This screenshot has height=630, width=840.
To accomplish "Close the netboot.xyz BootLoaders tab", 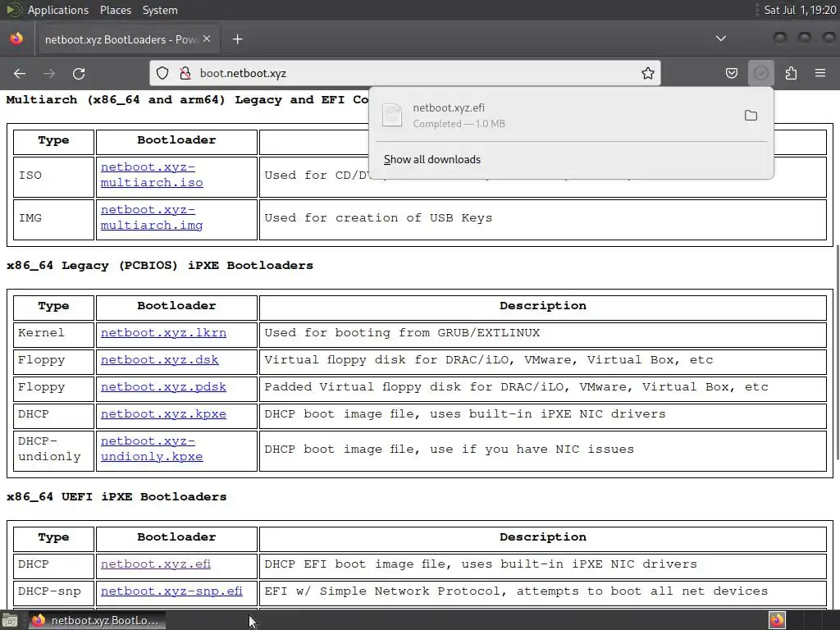I will pos(207,39).
